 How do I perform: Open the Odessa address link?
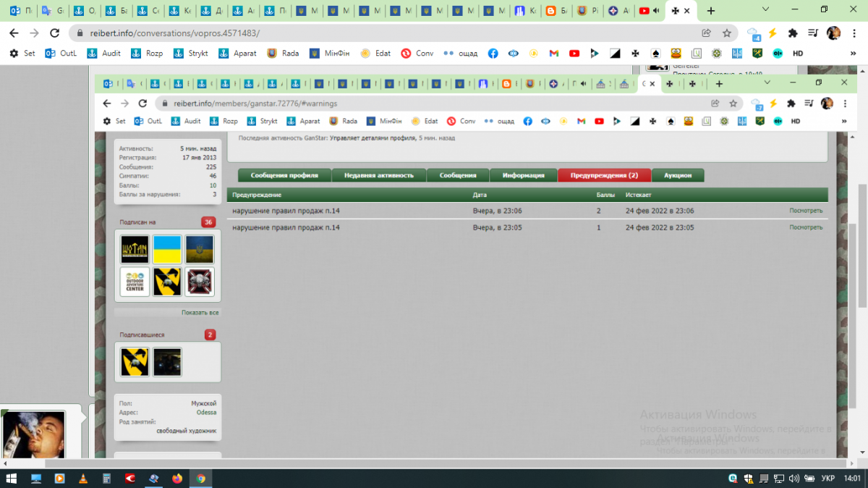[x=206, y=412]
